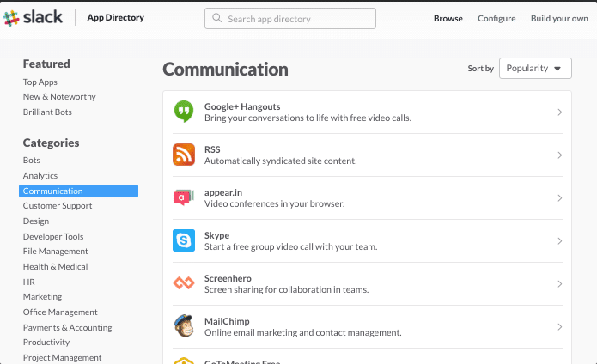Open the Popularity sort dropdown
Screen dimensions: 597x364
click(535, 69)
